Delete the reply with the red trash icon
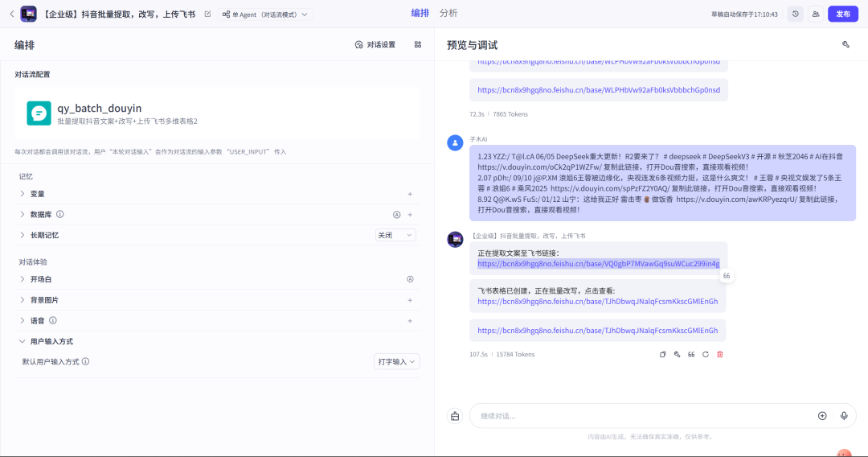868x457 pixels. [x=720, y=355]
